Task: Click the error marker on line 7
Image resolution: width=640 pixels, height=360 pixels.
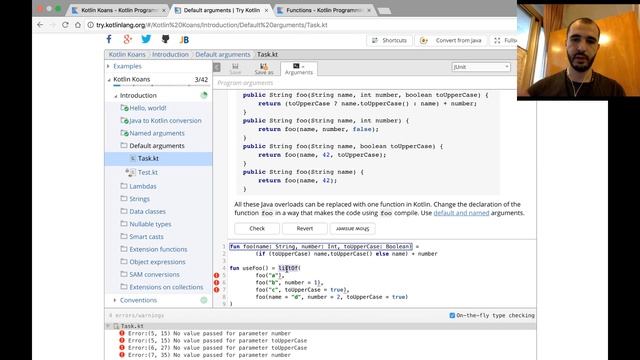Action: [x=216, y=290]
